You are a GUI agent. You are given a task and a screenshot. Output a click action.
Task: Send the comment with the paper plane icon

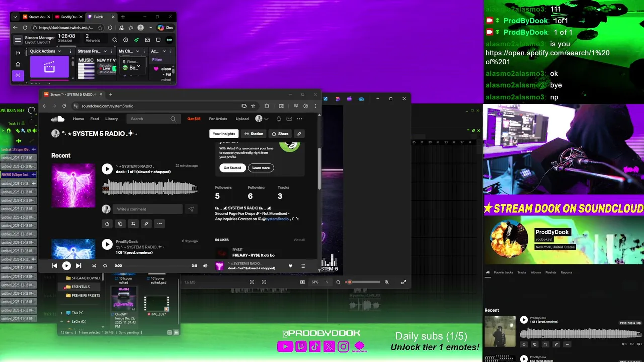[191, 209]
